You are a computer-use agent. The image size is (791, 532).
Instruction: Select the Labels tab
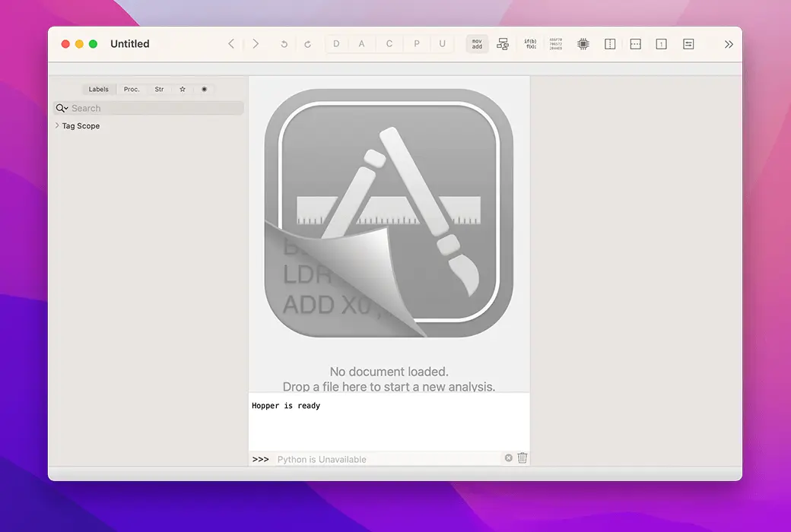click(99, 89)
